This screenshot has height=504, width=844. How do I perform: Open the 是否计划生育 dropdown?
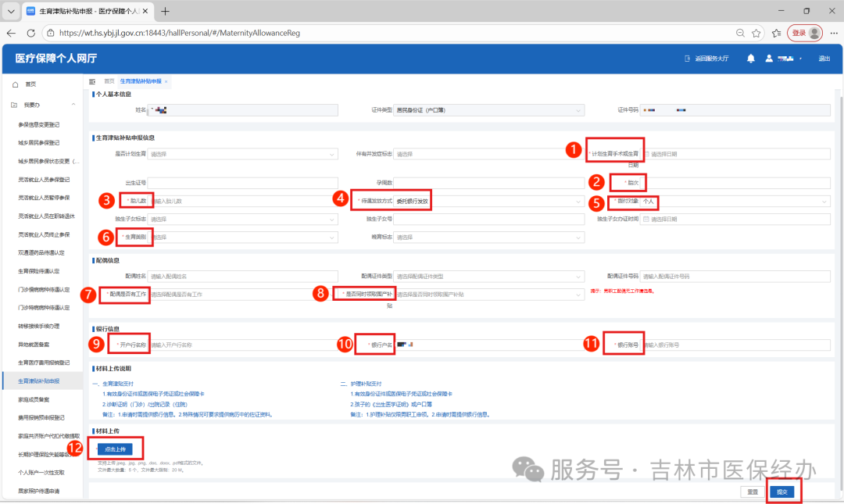click(x=243, y=154)
